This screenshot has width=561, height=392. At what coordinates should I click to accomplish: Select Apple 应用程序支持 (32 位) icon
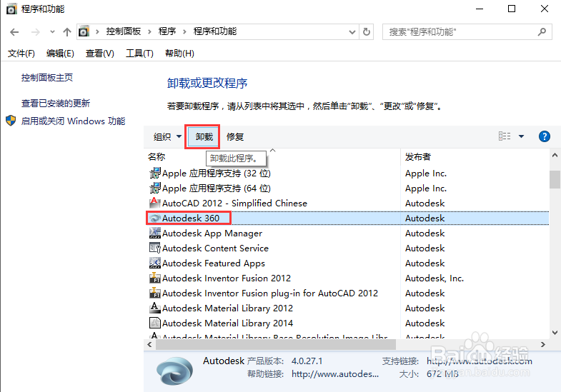[x=154, y=173]
